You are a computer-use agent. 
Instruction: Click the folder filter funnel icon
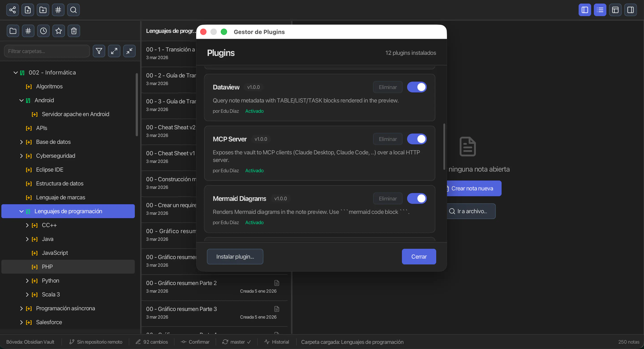click(99, 51)
